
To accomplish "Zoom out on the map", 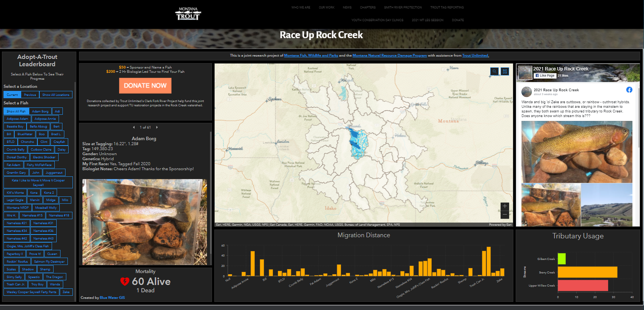I will click(505, 214).
